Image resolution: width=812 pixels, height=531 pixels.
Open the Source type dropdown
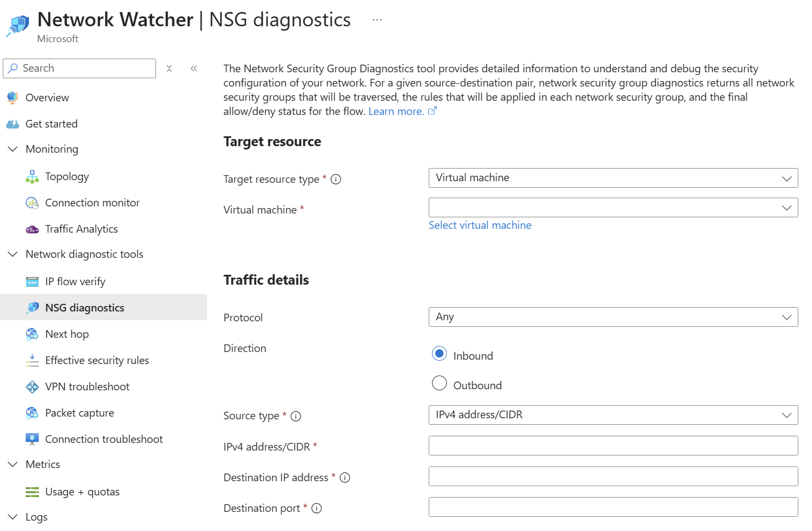(613, 415)
